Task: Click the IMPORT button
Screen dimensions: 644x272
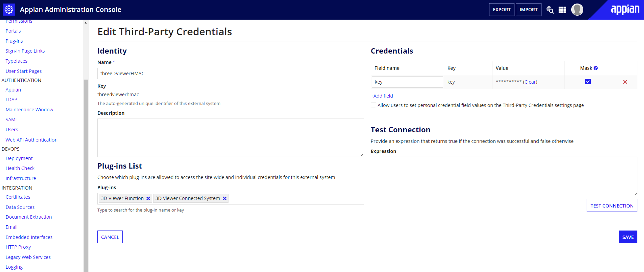Action: point(528,10)
